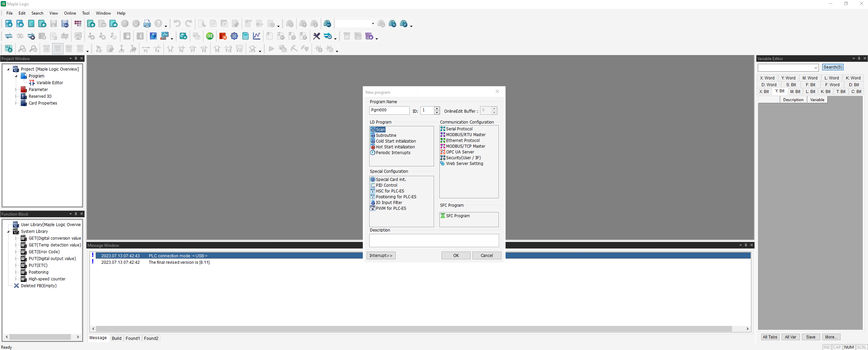Image resolution: width=868 pixels, height=350 pixels.
Task: Select the Subroutine radio option
Action: [386, 135]
